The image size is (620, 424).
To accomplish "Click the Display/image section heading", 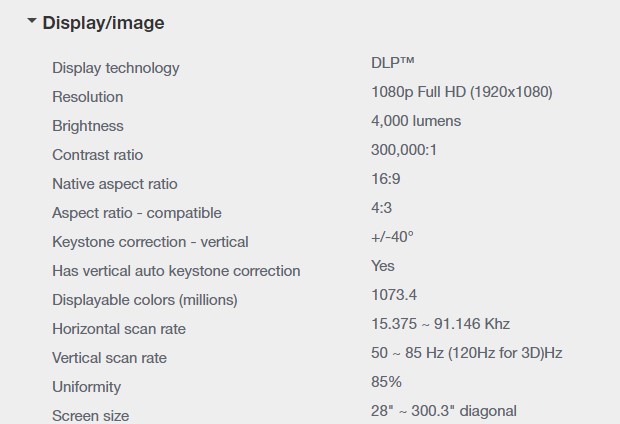I will (x=103, y=22).
